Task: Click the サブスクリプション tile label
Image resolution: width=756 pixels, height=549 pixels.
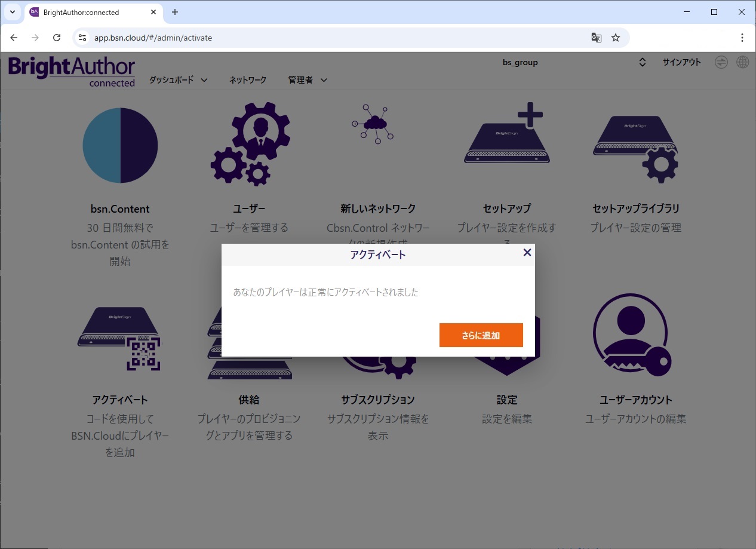Action: tap(378, 400)
